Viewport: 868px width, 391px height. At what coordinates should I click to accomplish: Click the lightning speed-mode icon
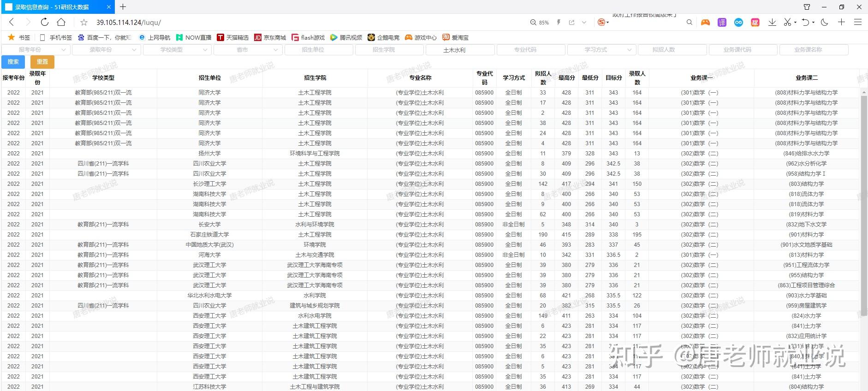click(559, 22)
